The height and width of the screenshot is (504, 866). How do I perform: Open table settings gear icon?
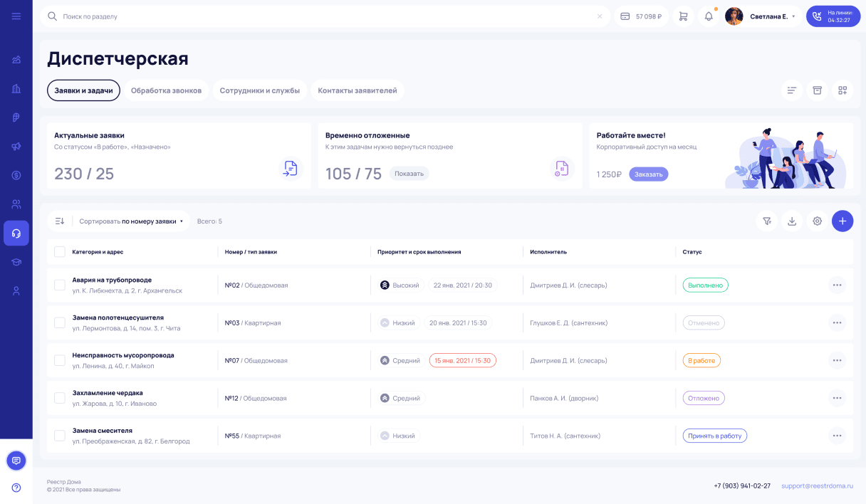click(x=817, y=221)
